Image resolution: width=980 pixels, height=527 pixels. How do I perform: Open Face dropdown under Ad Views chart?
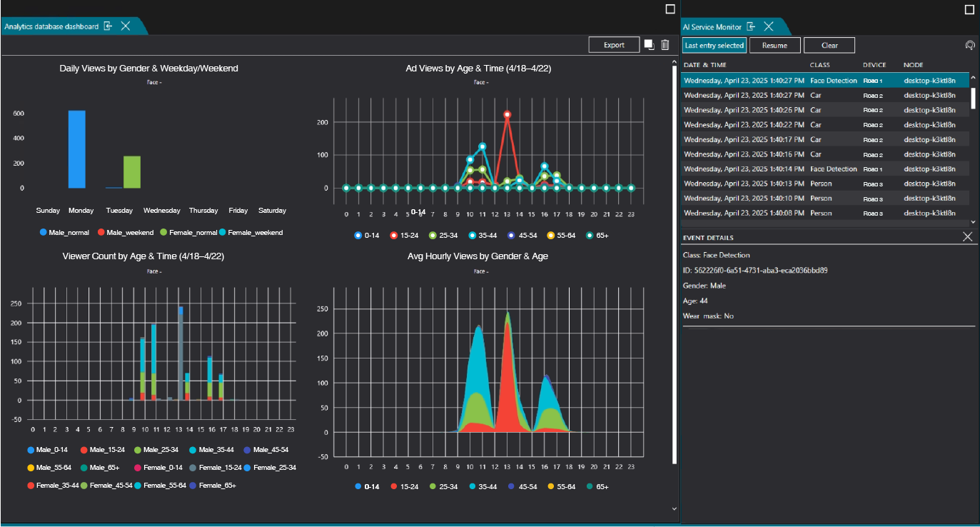pos(480,82)
